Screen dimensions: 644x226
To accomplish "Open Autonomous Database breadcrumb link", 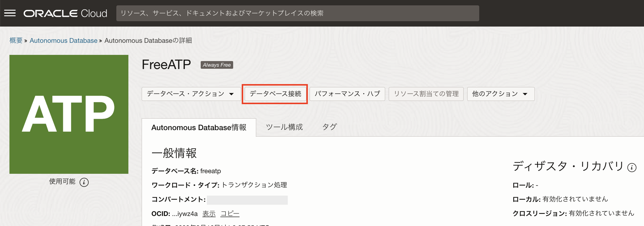I will pos(63,40).
